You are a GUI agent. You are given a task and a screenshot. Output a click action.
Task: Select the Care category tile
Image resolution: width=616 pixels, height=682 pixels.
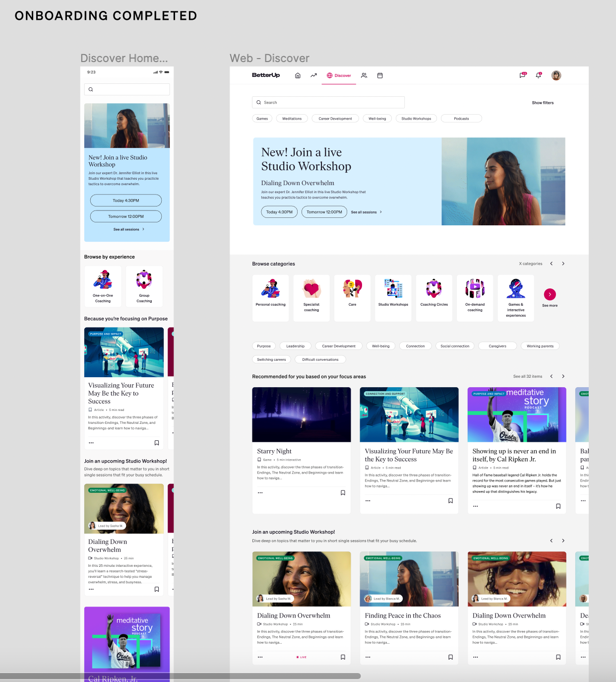click(352, 298)
